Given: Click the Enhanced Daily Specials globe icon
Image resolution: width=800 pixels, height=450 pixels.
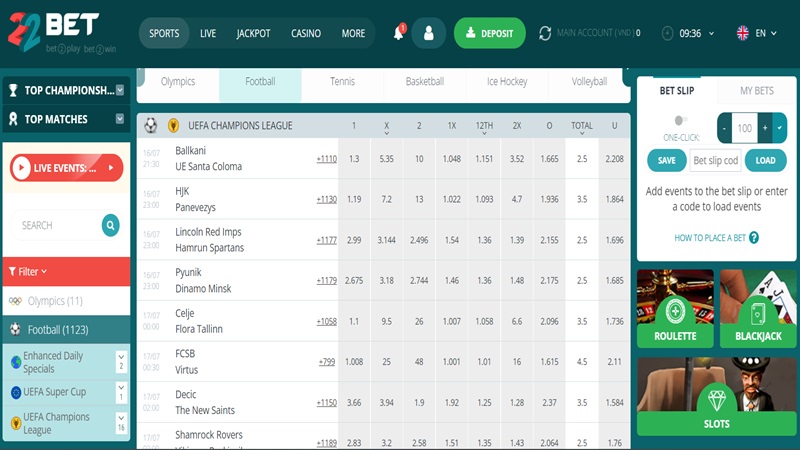Looking at the screenshot, I should (16, 362).
